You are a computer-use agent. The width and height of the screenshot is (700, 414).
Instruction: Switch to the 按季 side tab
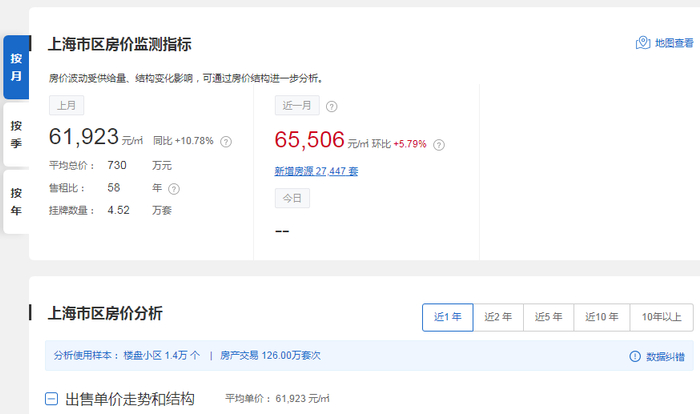point(16,134)
